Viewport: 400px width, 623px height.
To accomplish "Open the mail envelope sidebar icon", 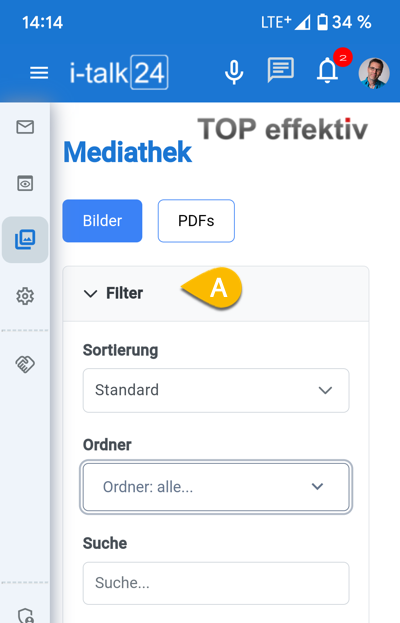I will 25,127.
